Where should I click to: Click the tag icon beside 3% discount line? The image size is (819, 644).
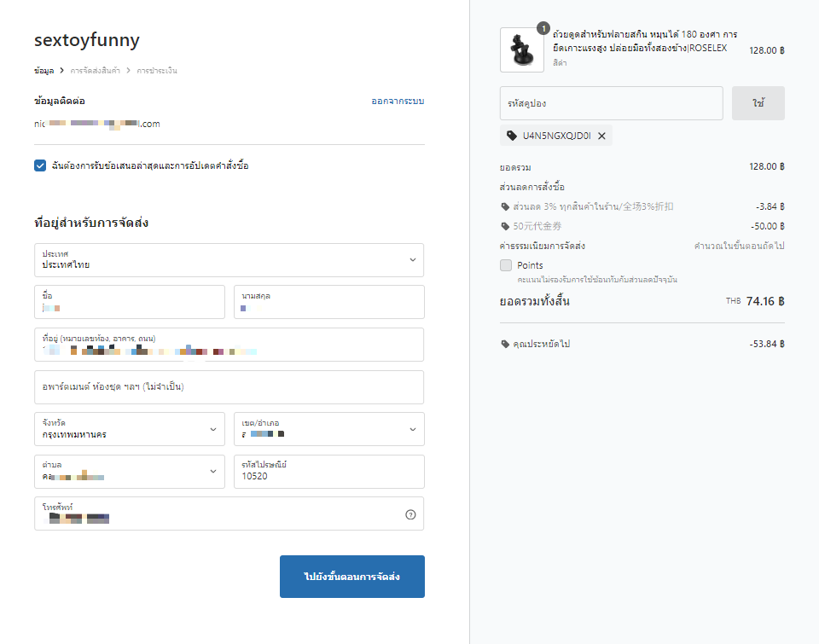[506, 206]
